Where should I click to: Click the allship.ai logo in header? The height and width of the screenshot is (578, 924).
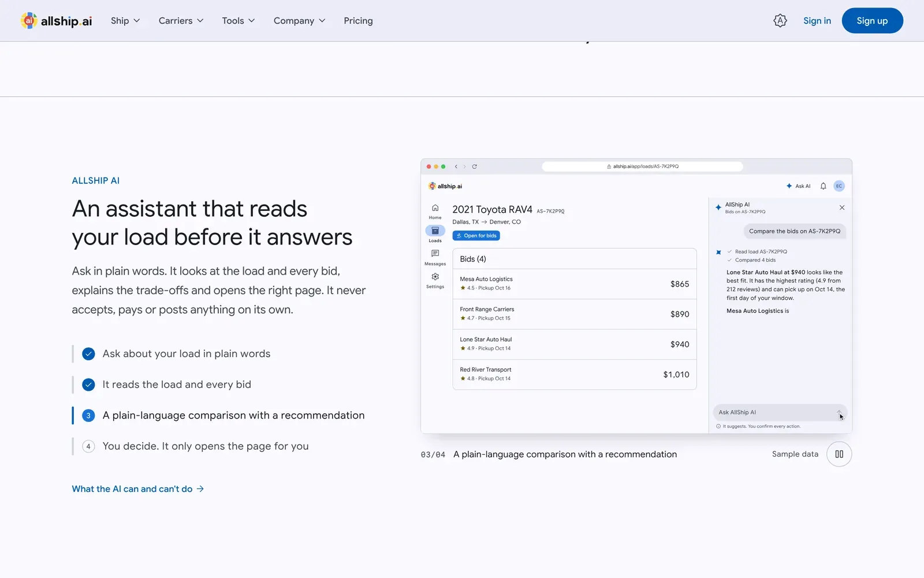pos(56,21)
